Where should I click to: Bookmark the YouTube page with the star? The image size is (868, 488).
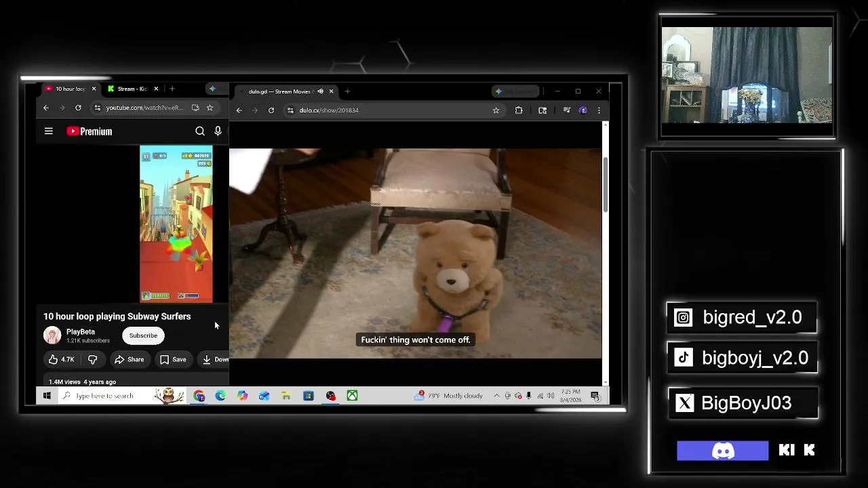tap(210, 108)
